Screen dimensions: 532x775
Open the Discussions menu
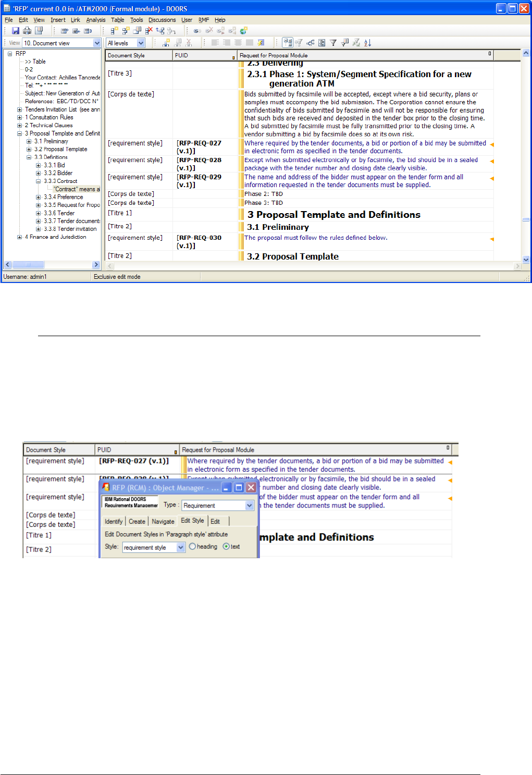click(x=162, y=20)
